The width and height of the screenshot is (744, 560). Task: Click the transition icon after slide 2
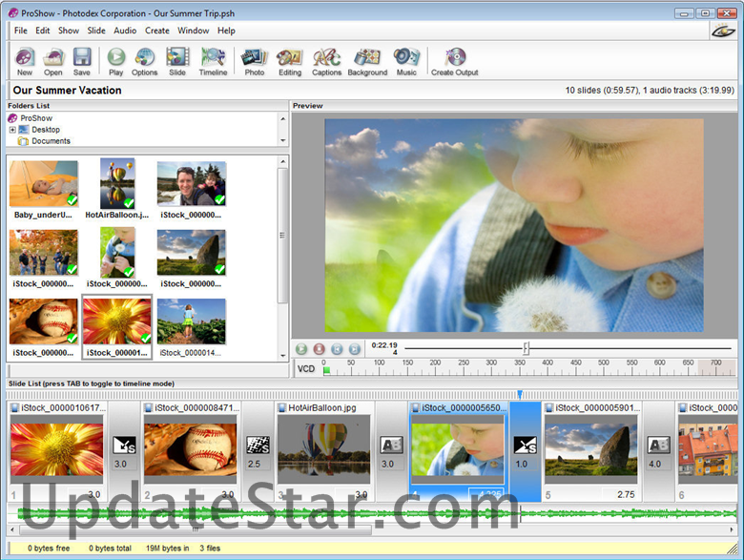[x=258, y=446]
